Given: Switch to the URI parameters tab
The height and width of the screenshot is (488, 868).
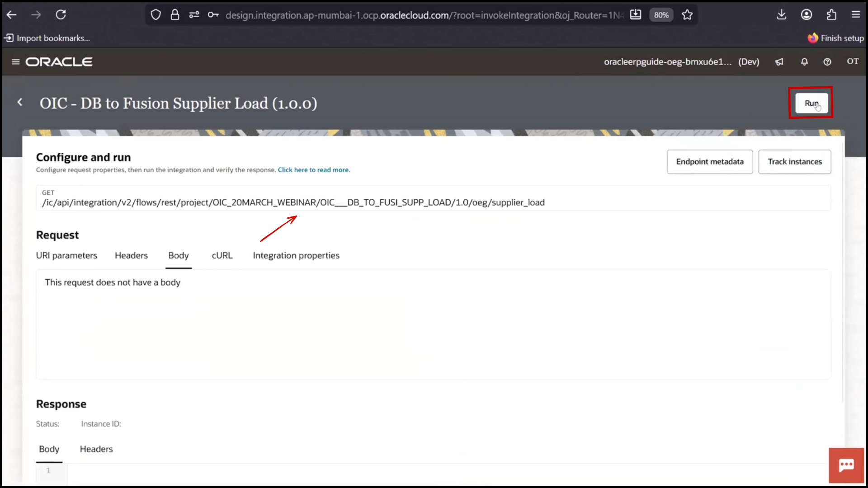Looking at the screenshot, I should click(x=66, y=256).
